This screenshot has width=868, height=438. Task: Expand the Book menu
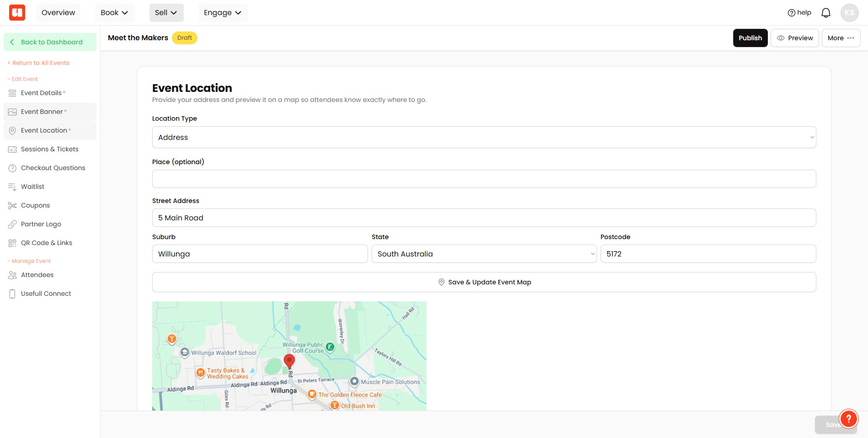114,13
